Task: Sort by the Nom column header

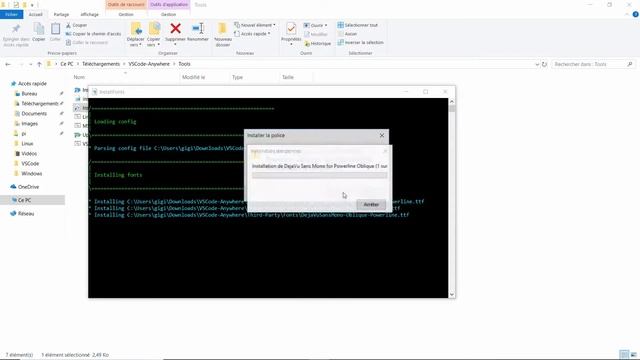Action: click(x=79, y=77)
